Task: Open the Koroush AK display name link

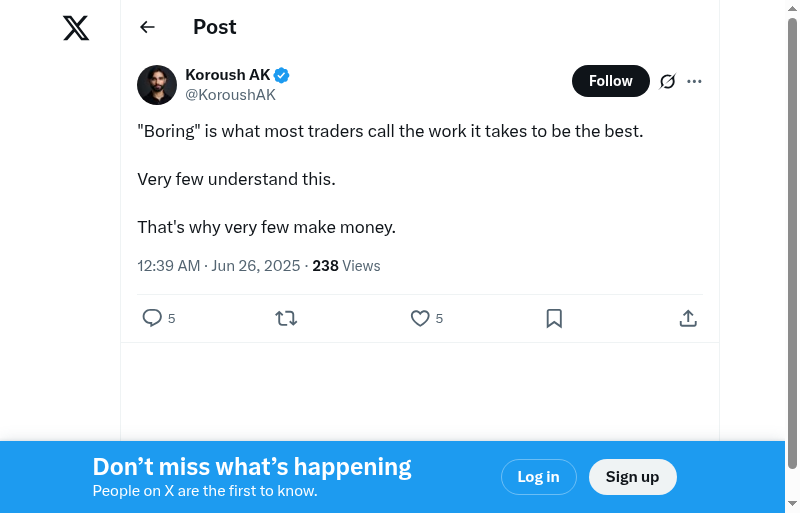Action: coord(228,75)
